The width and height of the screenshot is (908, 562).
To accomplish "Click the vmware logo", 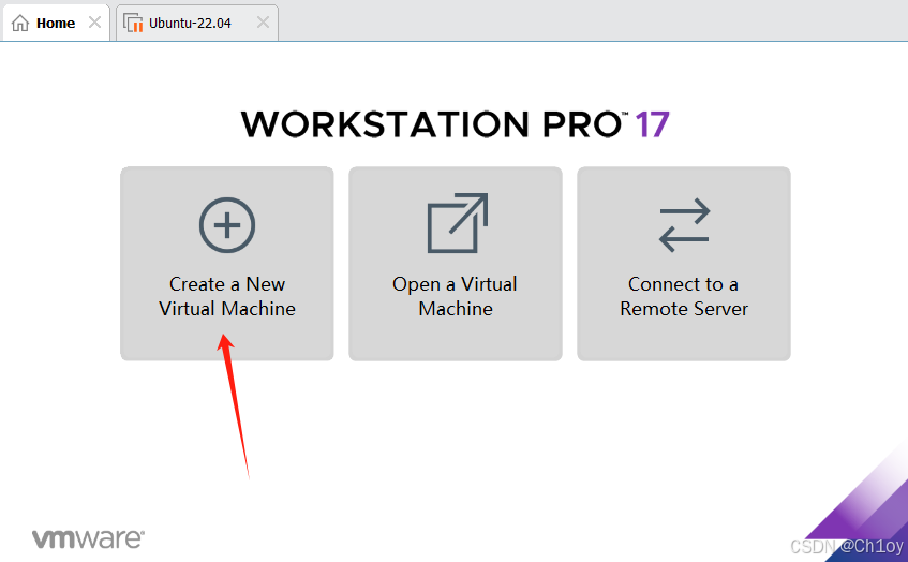I will tap(88, 539).
